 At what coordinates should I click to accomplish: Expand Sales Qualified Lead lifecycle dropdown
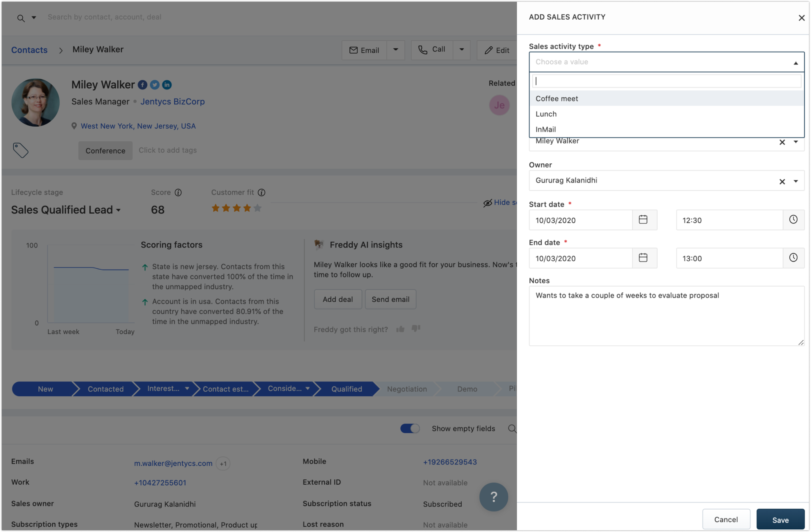pyautogui.click(x=118, y=210)
